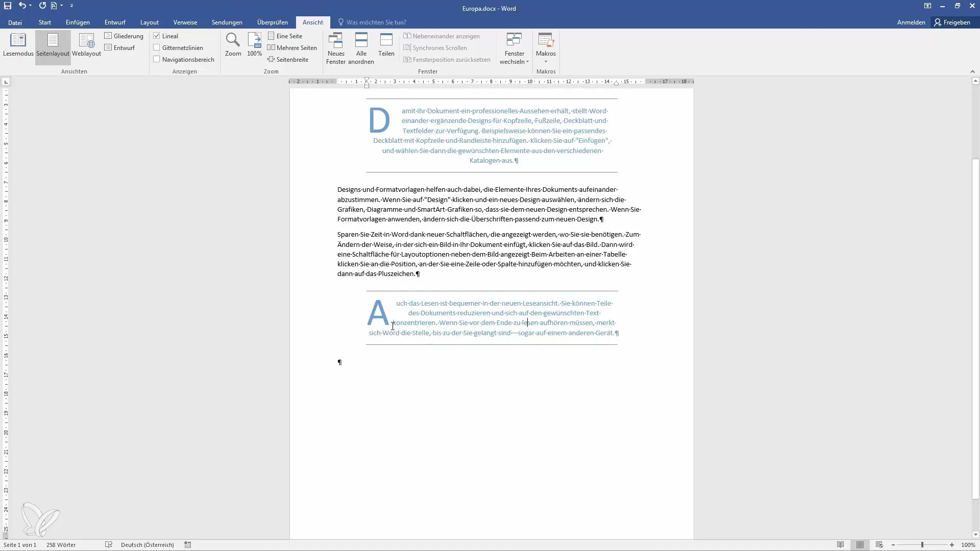Open the Layout tab
Viewport: 980px width, 551px height.
pos(150,22)
